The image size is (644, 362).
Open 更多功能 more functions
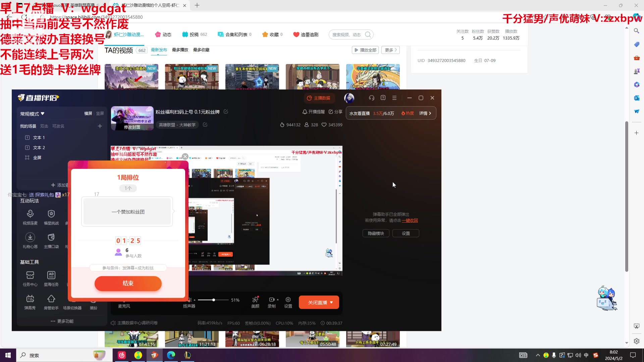click(62, 321)
